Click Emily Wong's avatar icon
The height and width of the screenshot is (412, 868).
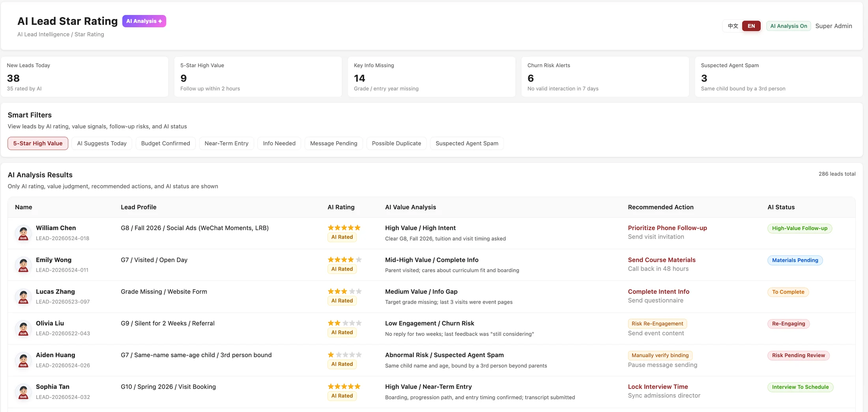click(x=23, y=265)
